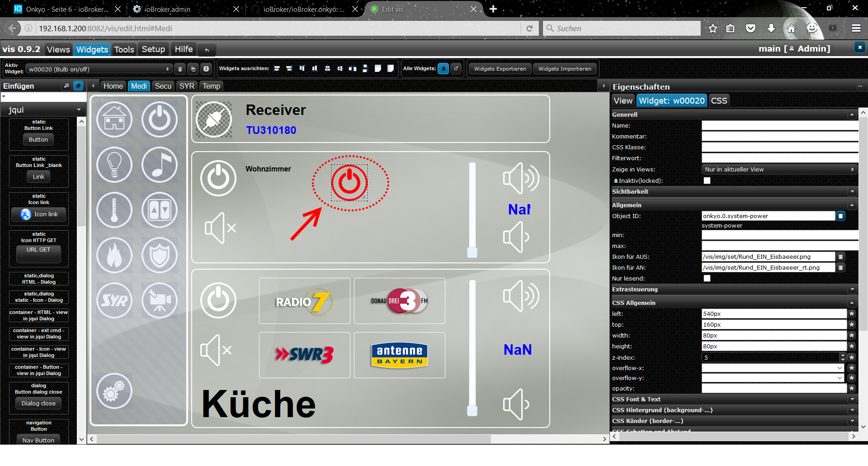The width and height of the screenshot is (868, 466).
Task: Click the URL GET widget button
Action: point(38,254)
